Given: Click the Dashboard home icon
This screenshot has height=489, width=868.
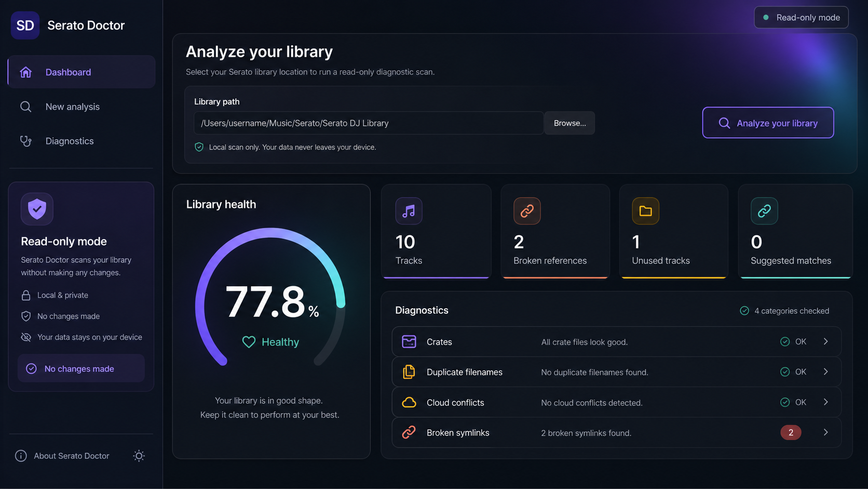Looking at the screenshot, I should [26, 72].
